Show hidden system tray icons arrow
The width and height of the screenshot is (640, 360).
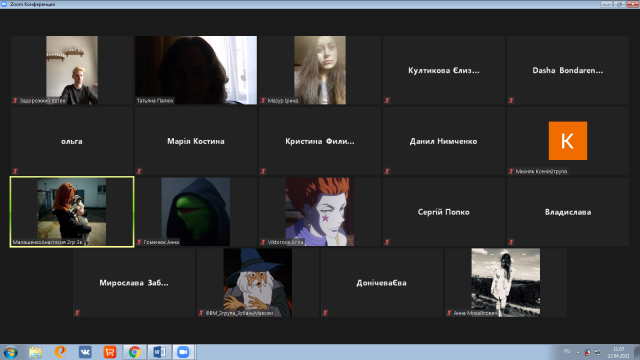tap(578, 352)
